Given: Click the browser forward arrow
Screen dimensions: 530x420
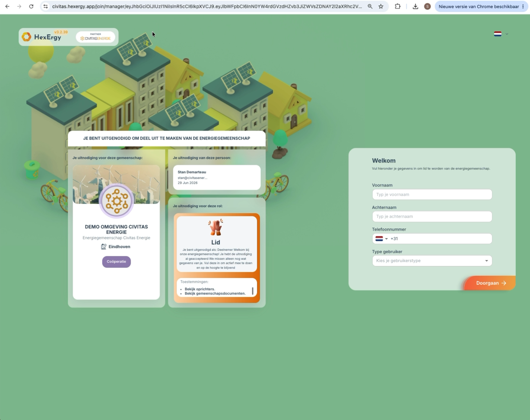Looking at the screenshot, I should (19, 6).
